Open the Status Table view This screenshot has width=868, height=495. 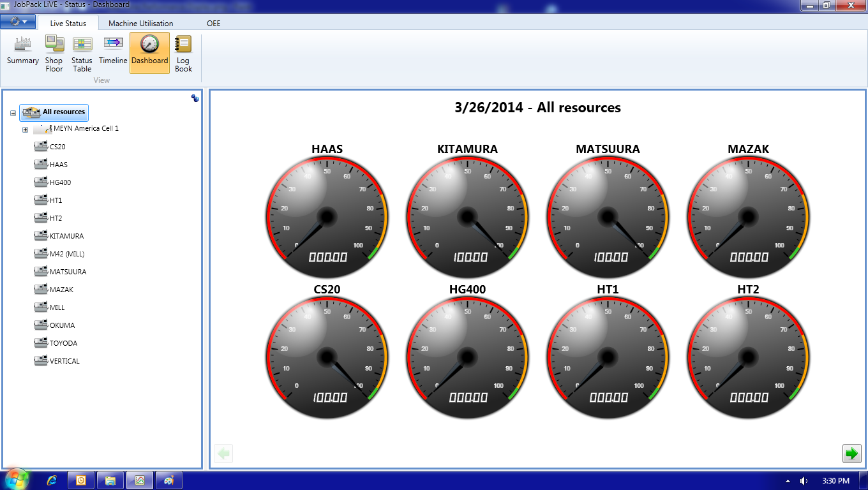pyautogui.click(x=82, y=53)
